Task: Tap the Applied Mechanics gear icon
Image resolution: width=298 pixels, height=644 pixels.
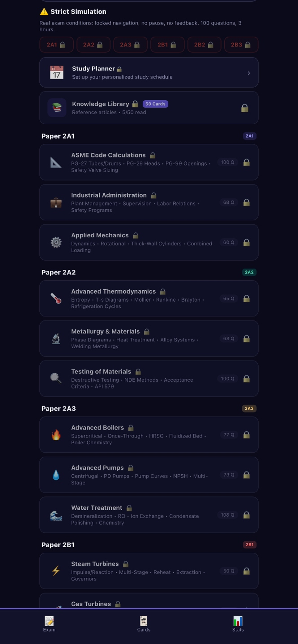Action: click(x=56, y=242)
